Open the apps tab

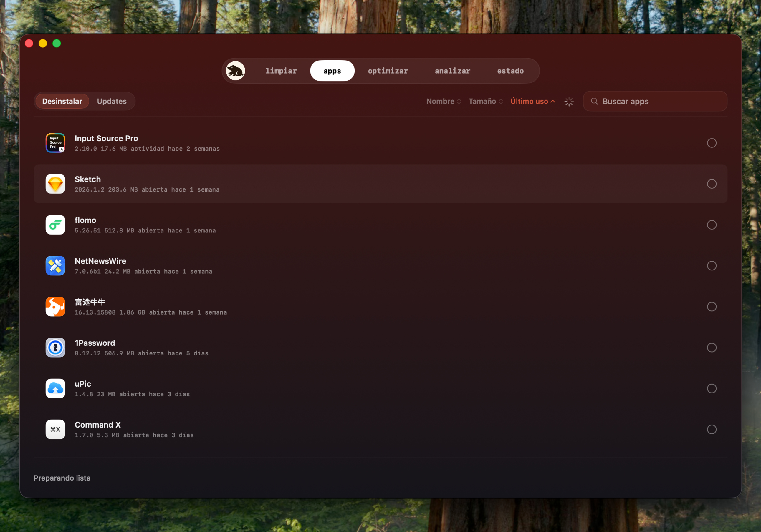coord(332,71)
